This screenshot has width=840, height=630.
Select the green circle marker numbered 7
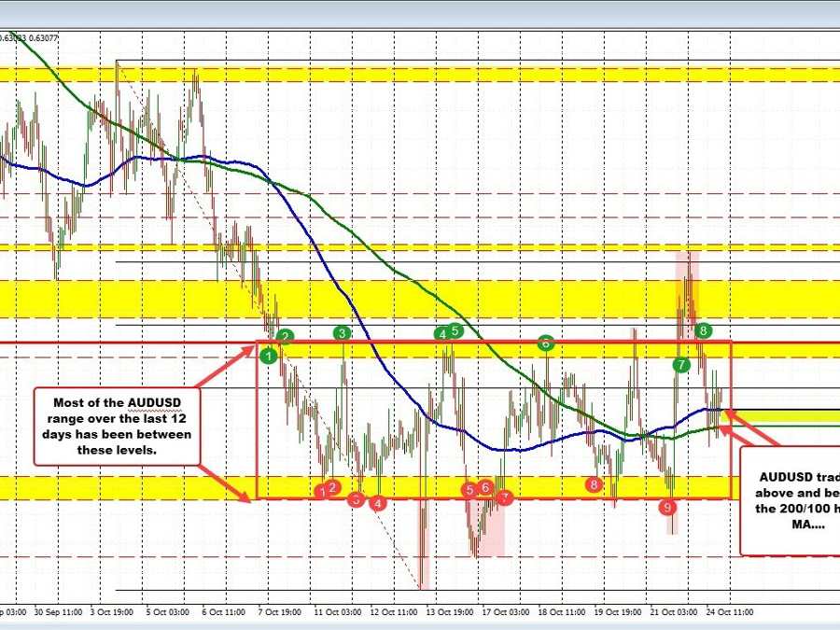(681, 364)
